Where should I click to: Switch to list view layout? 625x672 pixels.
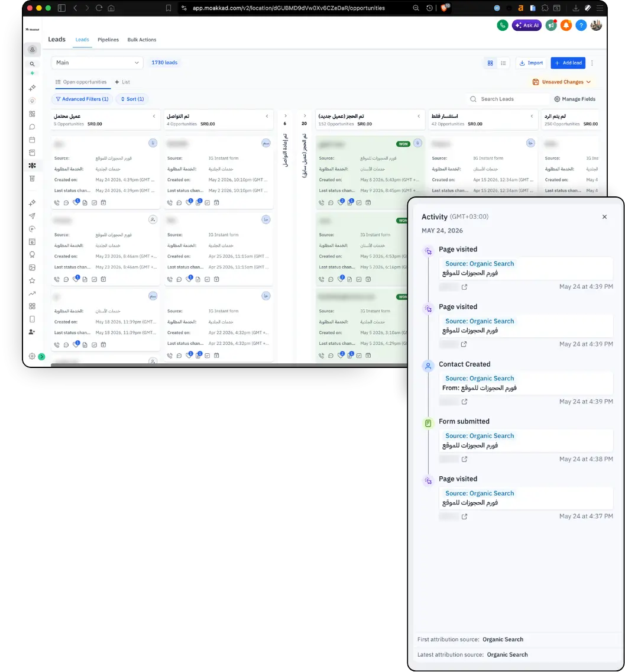pyautogui.click(x=503, y=63)
